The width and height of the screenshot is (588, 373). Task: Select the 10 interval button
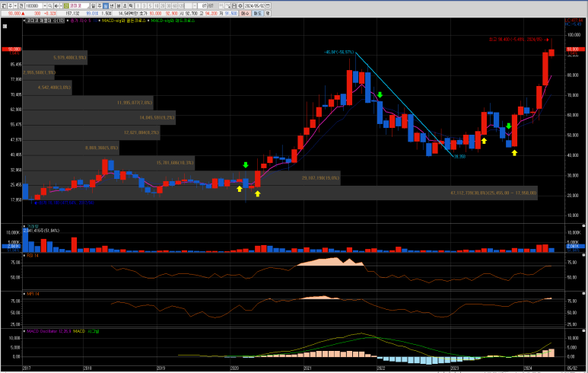156,6
